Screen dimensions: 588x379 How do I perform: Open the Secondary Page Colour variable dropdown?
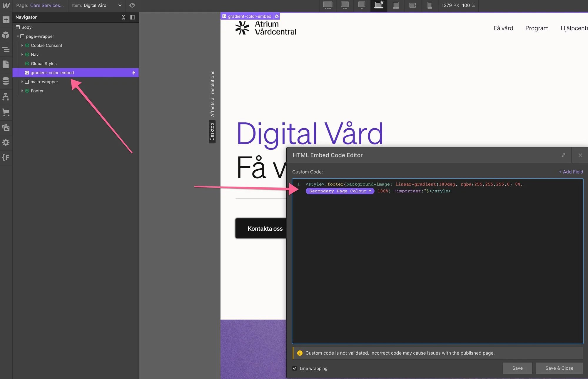coord(370,191)
